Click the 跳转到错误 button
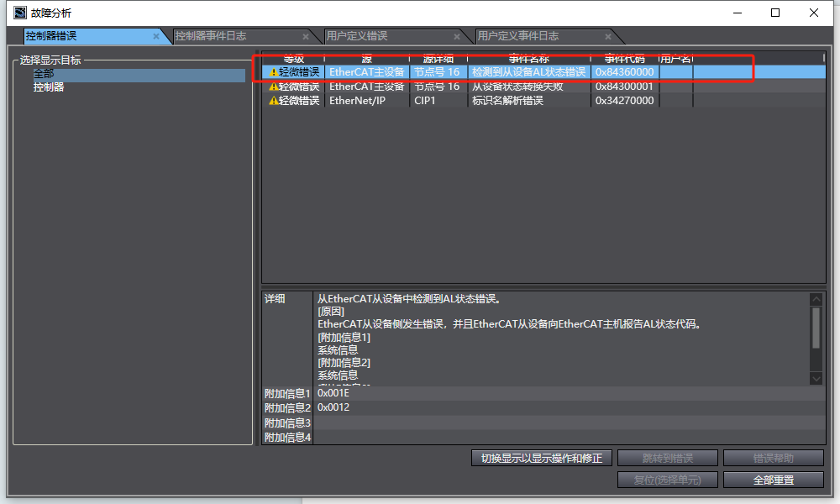Image resolution: width=840 pixels, height=504 pixels. tap(668, 458)
